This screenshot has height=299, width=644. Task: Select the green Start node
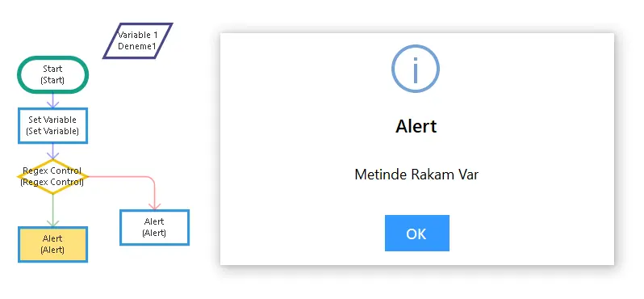click(52, 74)
